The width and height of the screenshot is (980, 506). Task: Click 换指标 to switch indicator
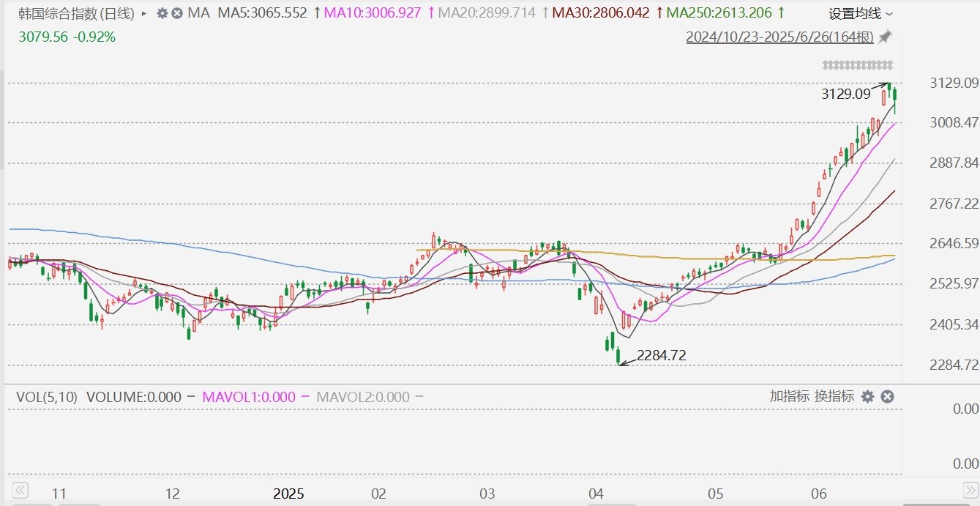coord(834,396)
